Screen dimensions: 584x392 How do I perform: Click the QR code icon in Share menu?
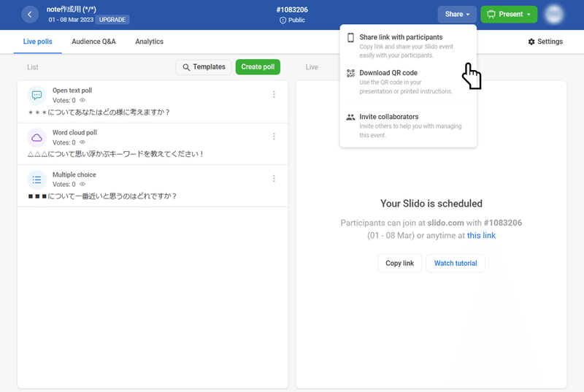(x=350, y=73)
